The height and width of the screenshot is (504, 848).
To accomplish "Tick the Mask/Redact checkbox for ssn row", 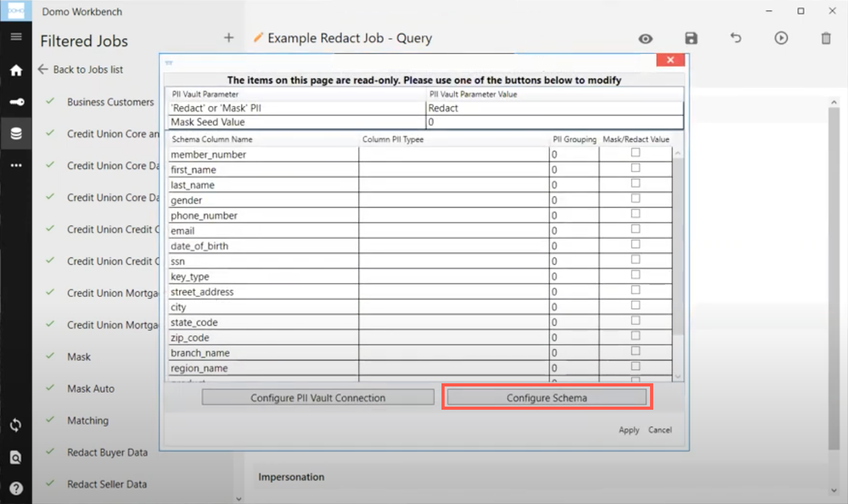I will coord(636,259).
